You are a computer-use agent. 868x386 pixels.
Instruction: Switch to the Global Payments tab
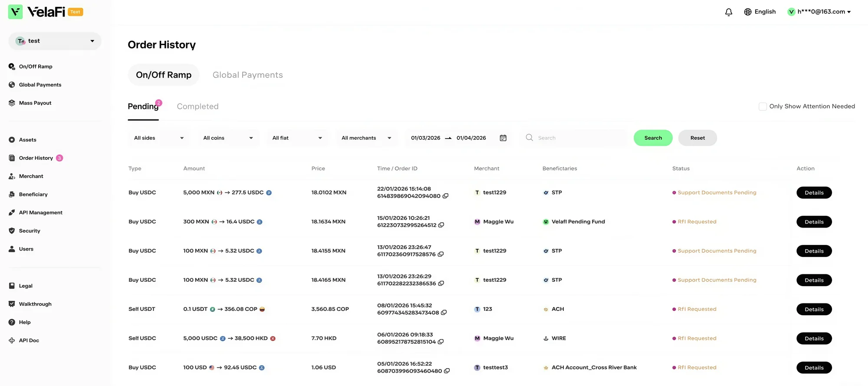tap(247, 75)
